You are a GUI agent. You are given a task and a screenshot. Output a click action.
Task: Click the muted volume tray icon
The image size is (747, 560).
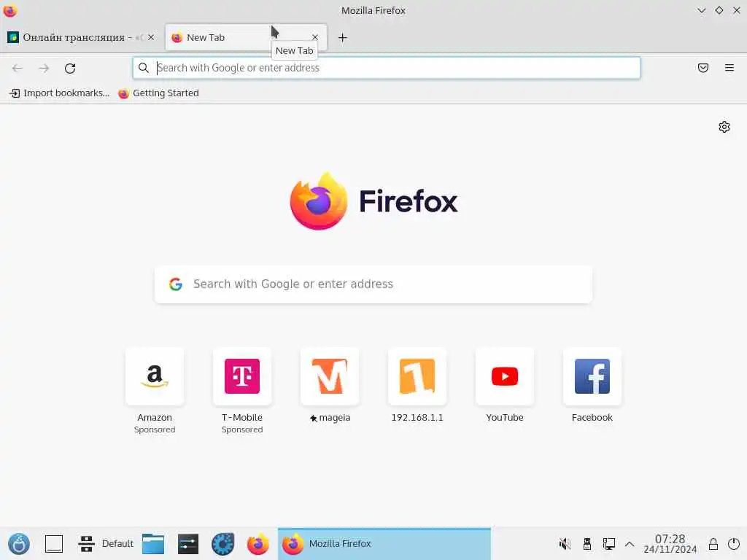tap(565, 544)
